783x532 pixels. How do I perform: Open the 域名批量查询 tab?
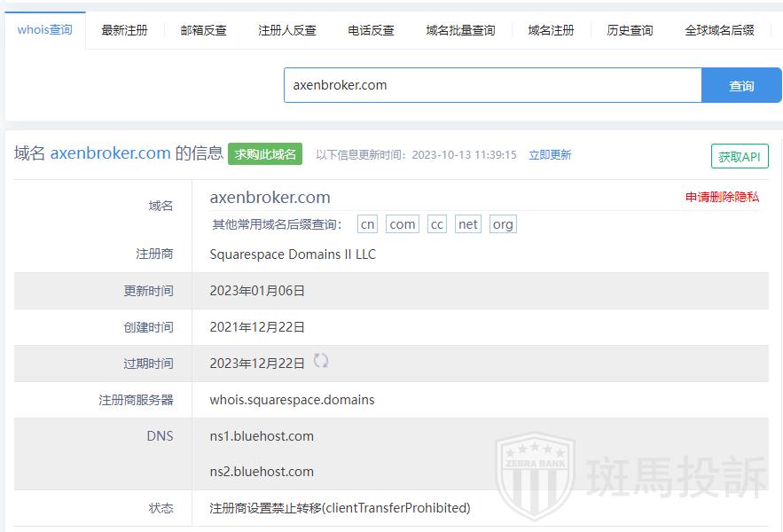click(x=460, y=30)
